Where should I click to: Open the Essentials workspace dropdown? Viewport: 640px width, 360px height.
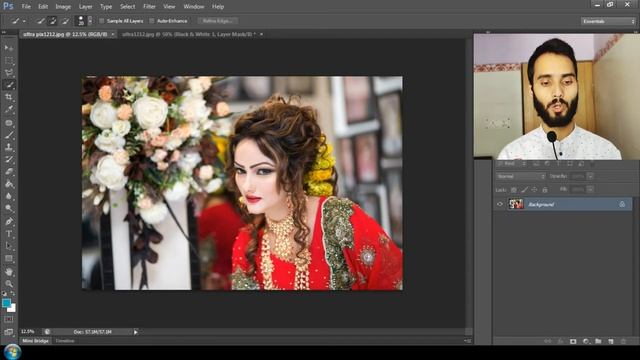tap(608, 21)
